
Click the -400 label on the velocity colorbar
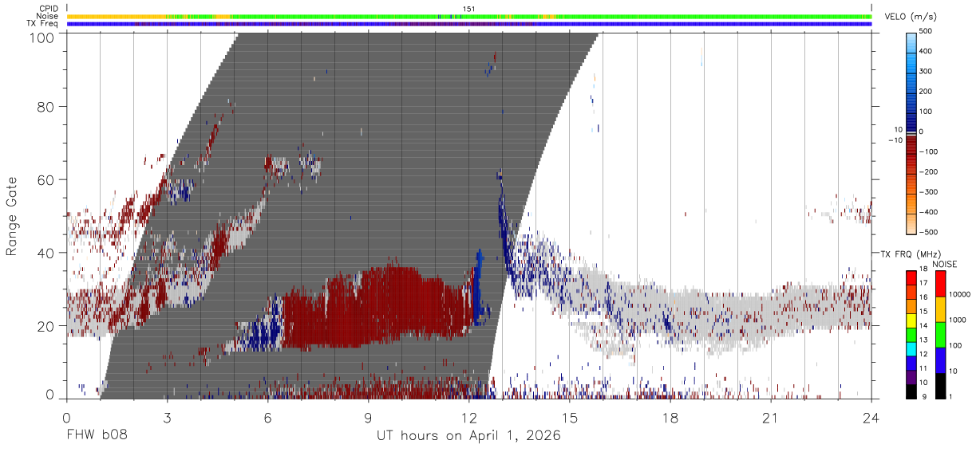pos(929,212)
